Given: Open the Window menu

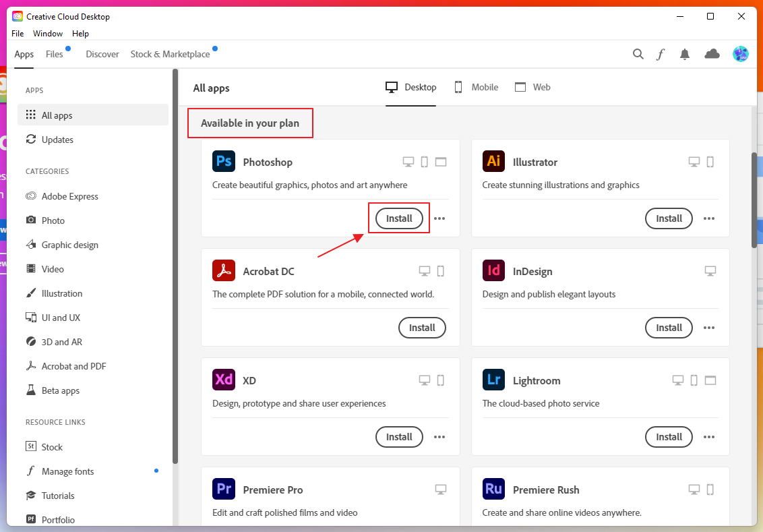Looking at the screenshot, I should click(48, 34).
